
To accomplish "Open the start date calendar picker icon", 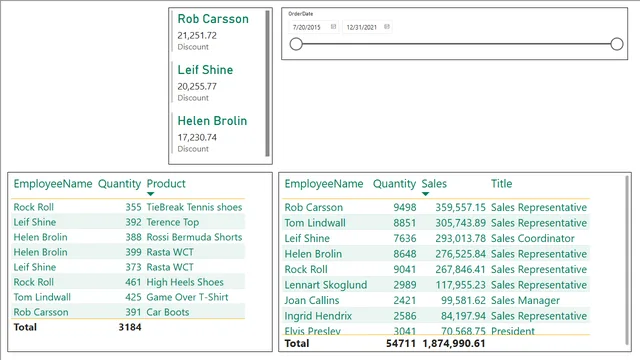I will tap(333, 27).
